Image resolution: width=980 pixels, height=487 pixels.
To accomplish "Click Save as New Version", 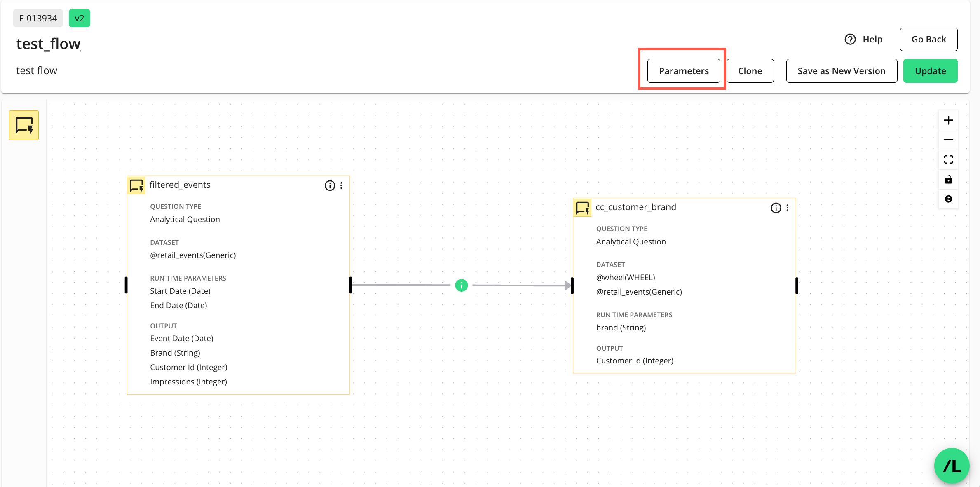I will coord(841,71).
